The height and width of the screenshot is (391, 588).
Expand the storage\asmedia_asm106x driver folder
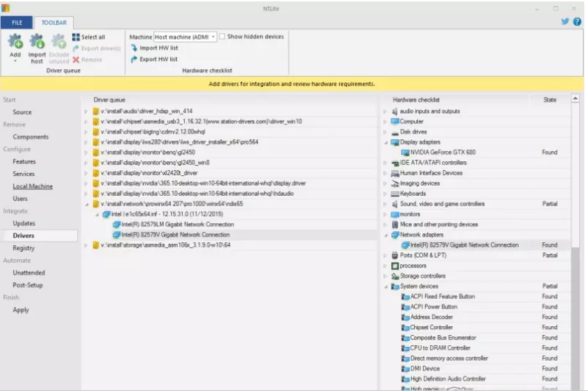pyautogui.click(x=86, y=245)
